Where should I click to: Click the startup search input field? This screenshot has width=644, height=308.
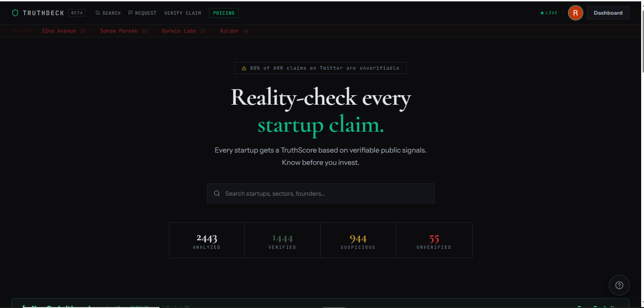click(x=320, y=193)
